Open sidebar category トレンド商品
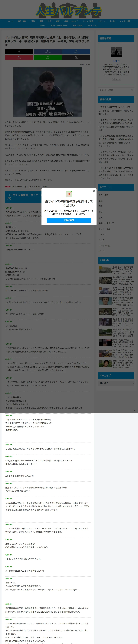This screenshot has height=644, width=138. (x=104, y=229)
